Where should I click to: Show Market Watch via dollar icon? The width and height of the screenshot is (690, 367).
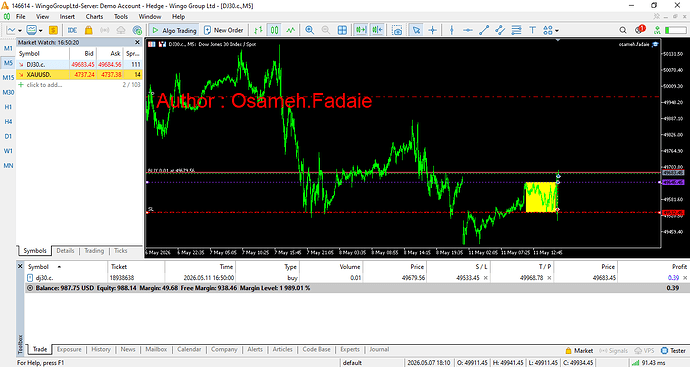tap(53, 30)
